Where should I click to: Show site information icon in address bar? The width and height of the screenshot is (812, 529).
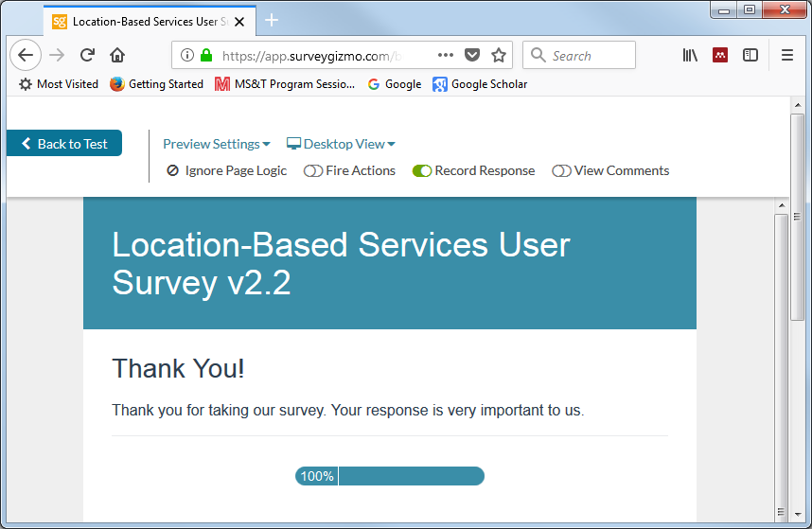187,55
